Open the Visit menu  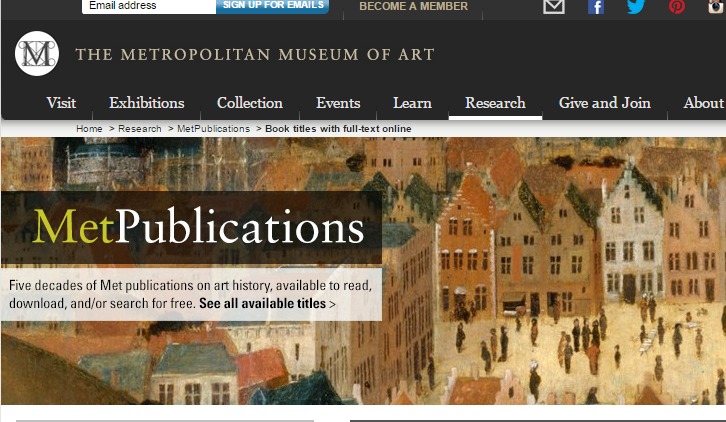click(x=61, y=103)
